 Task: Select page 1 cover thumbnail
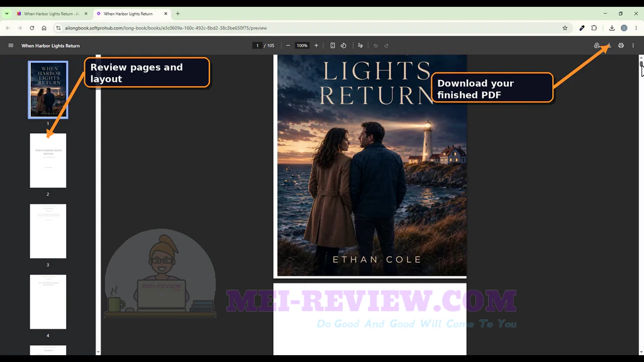pos(48,89)
